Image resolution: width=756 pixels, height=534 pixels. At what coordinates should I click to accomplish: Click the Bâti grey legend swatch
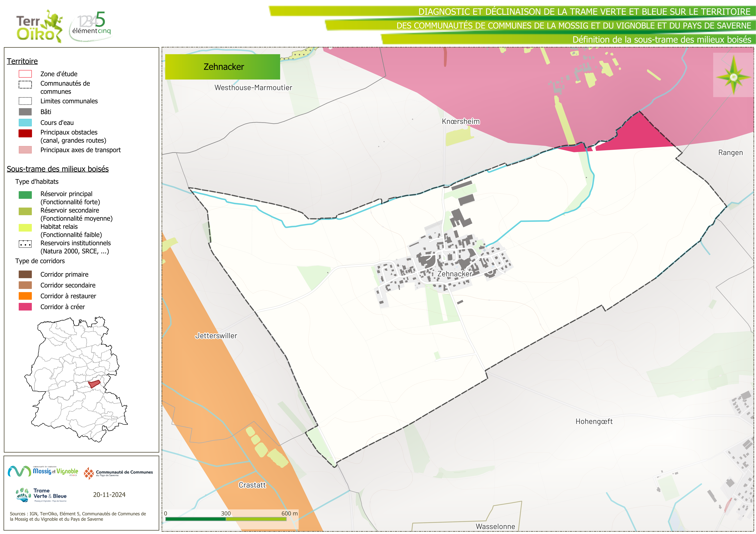25,112
